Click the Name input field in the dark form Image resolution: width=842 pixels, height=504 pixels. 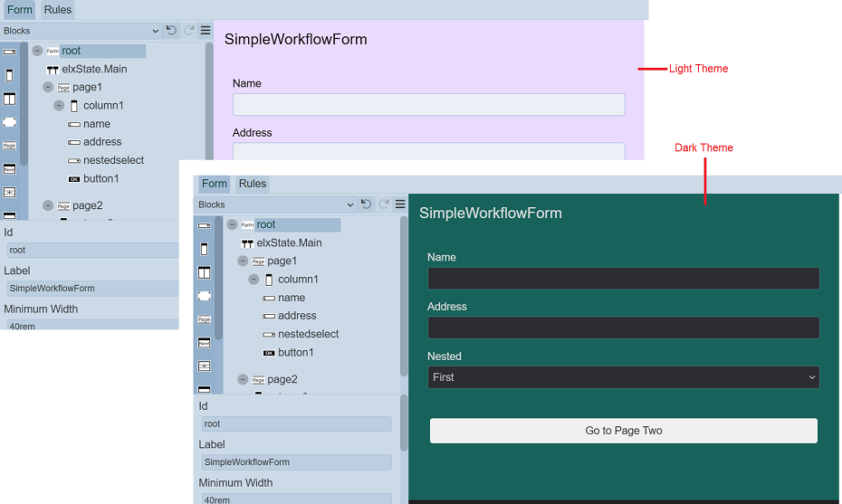(623, 279)
